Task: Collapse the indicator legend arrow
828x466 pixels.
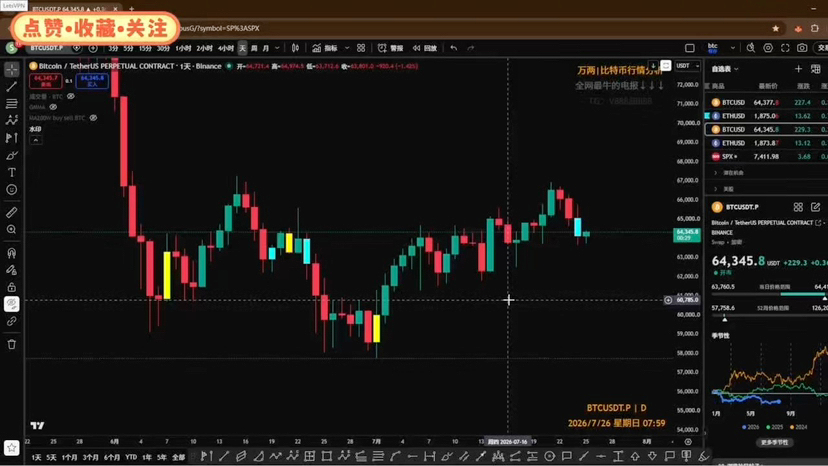Action: (x=35, y=140)
